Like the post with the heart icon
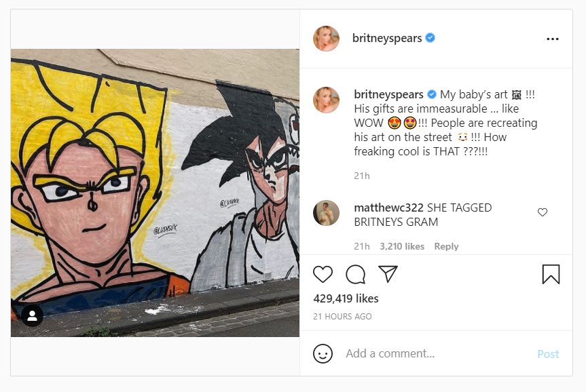The width and height of the screenshot is (586, 392). coord(323,274)
